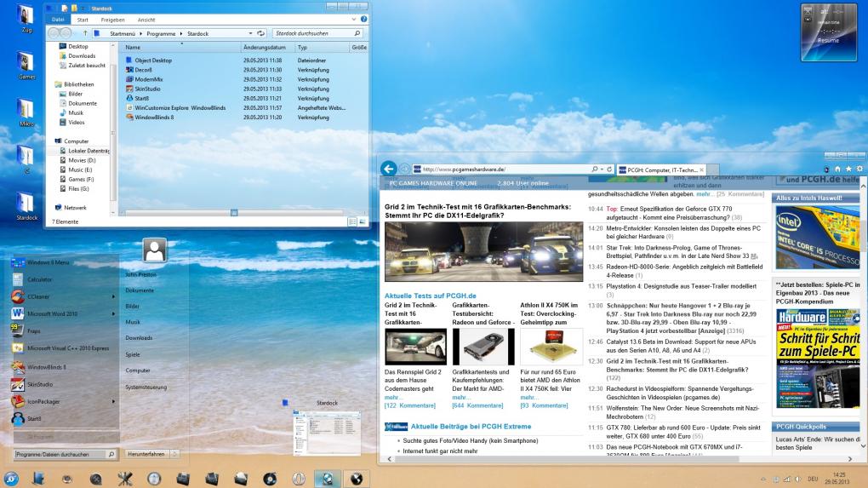This screenshot has height=488, width=868.
Task: Open the Start ribbon tab in Explorer
Action: (83, 20)
